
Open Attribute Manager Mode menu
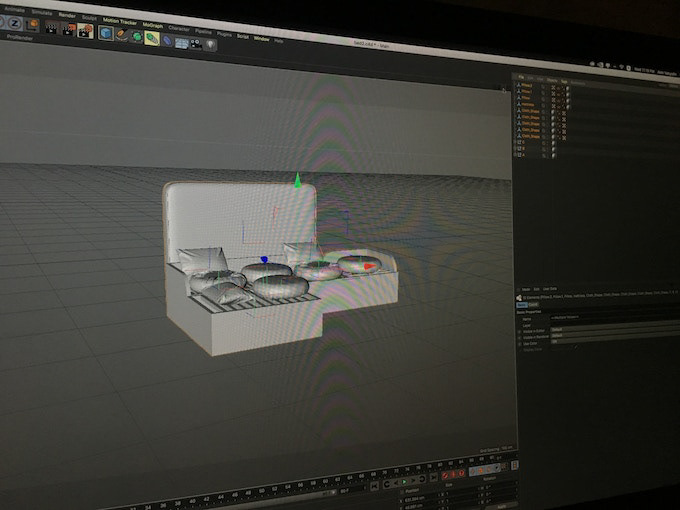(x=526, y=289)
